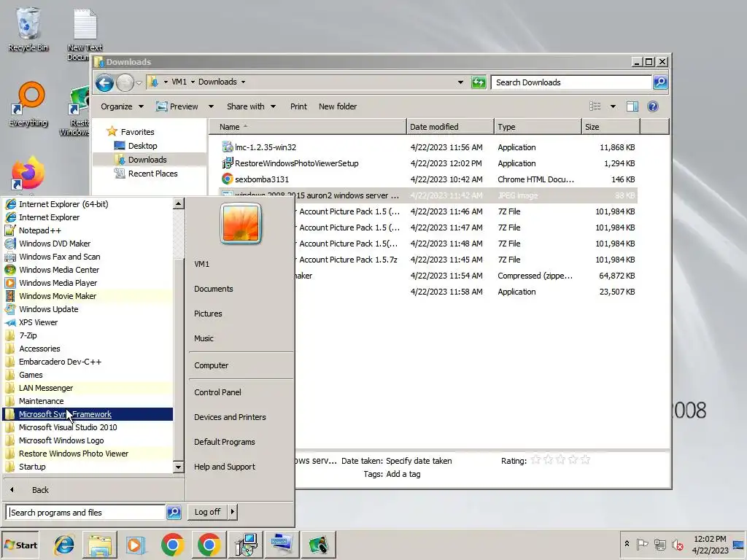Open the Action Center flag tray icon
The image size is (747, 560).
(x=642, y=544)
